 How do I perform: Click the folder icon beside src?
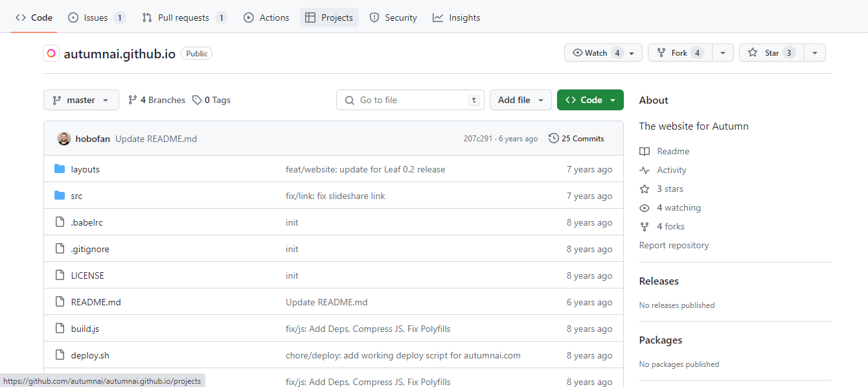(60, 196)
